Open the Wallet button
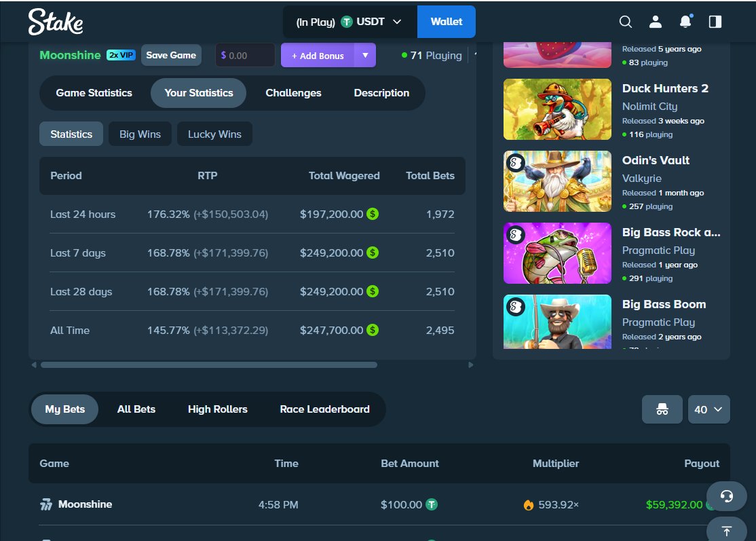Viewport: 756px width, 541px height. point(447,22)
